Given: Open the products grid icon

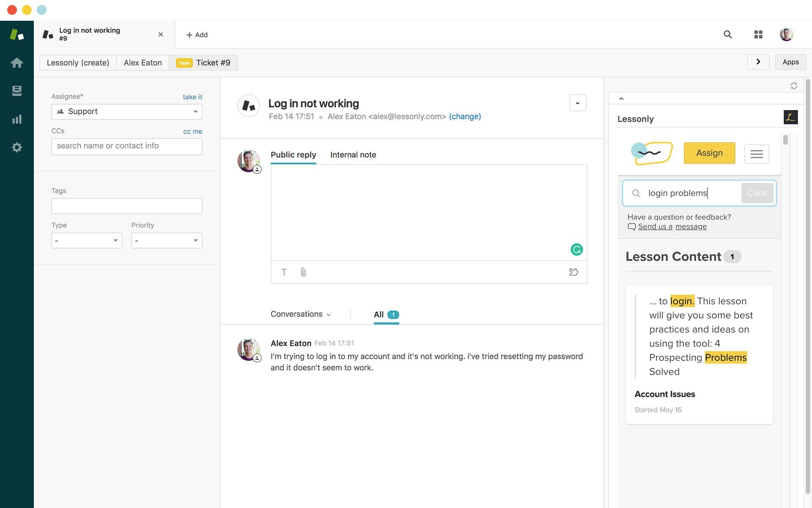Looking at the screenshot, I should (x=758, y=35).
